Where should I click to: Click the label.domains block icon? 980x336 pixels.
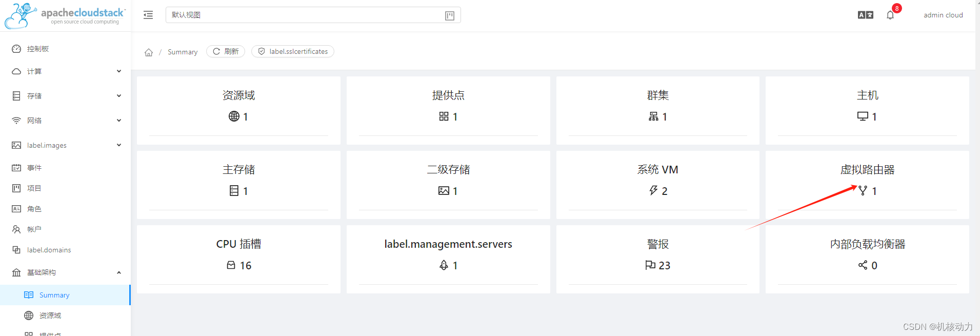point(16,250)
